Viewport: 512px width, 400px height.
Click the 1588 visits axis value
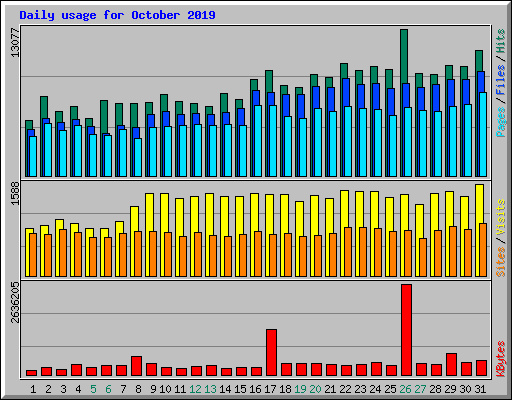[15, 193]
